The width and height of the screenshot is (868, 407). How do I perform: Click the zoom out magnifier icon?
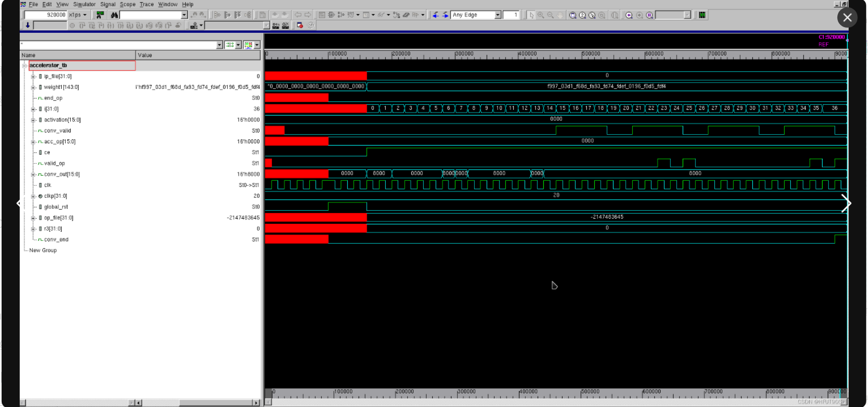click(x=550, y=15)
